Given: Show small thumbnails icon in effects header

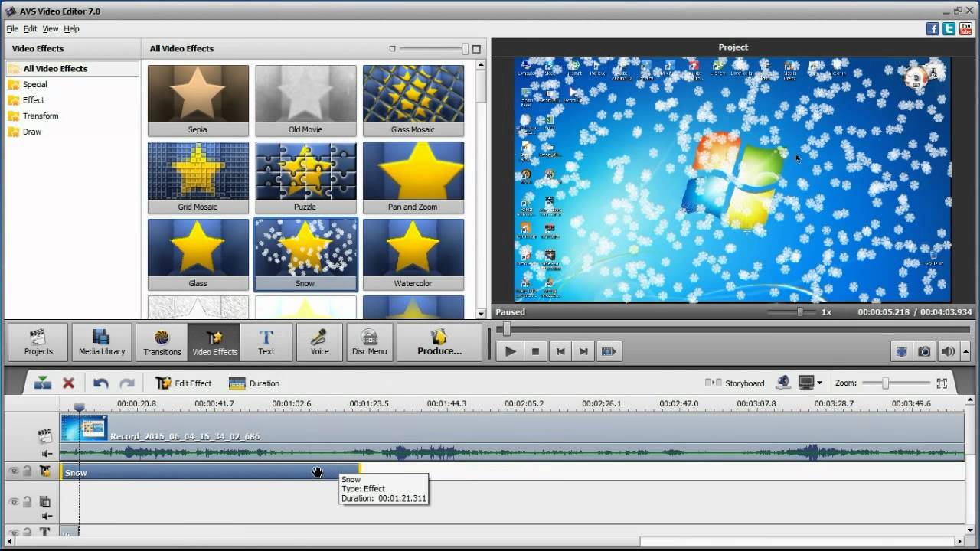Looking at the screenshot, I should coord(392,48).
